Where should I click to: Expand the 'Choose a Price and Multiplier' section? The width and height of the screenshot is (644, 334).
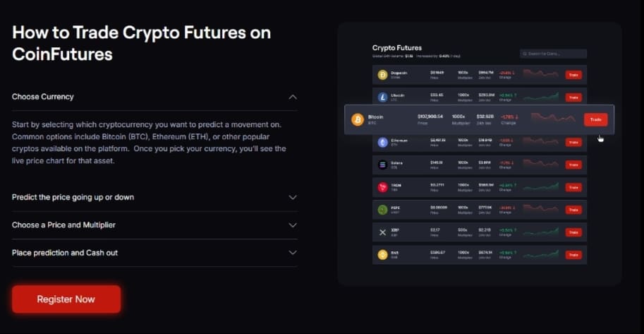(293, 225)
